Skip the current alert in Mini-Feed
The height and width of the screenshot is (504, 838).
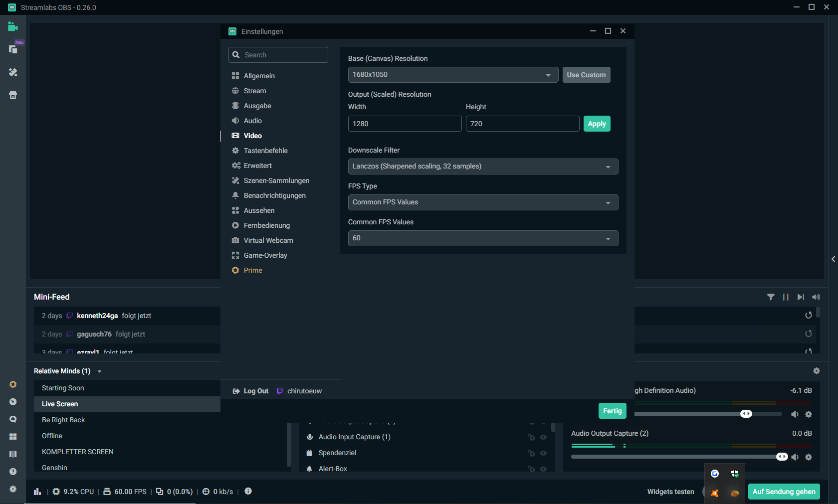coord(801,297)
